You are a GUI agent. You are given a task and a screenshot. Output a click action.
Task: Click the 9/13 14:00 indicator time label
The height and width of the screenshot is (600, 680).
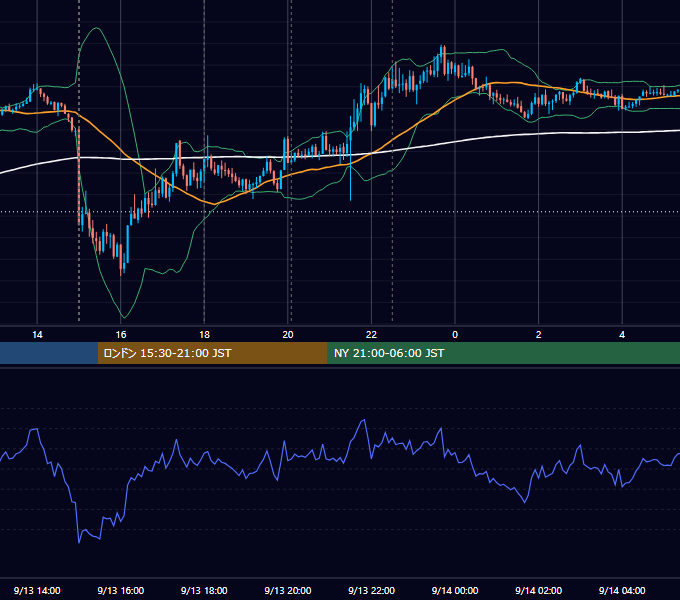[37, 590]
